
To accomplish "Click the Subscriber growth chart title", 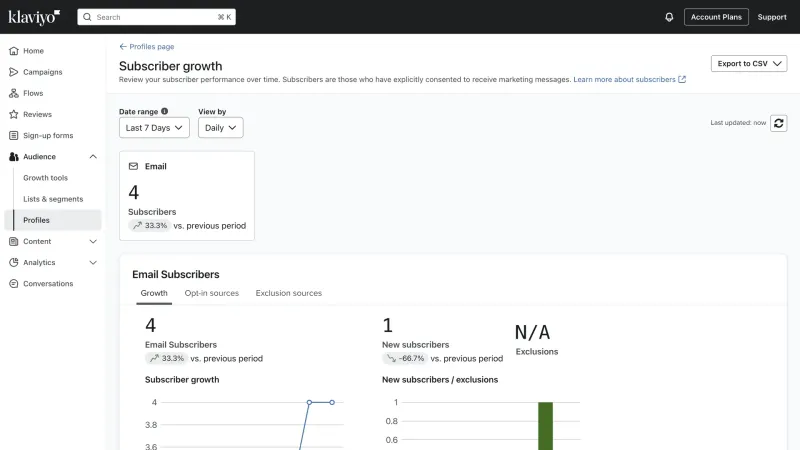I will 182,380.
